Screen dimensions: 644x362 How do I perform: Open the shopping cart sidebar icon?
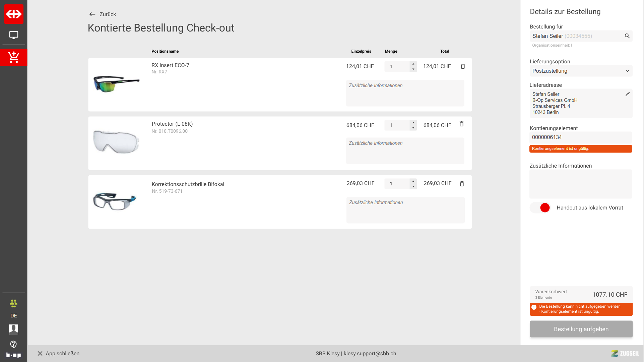[x=14, y=57]
